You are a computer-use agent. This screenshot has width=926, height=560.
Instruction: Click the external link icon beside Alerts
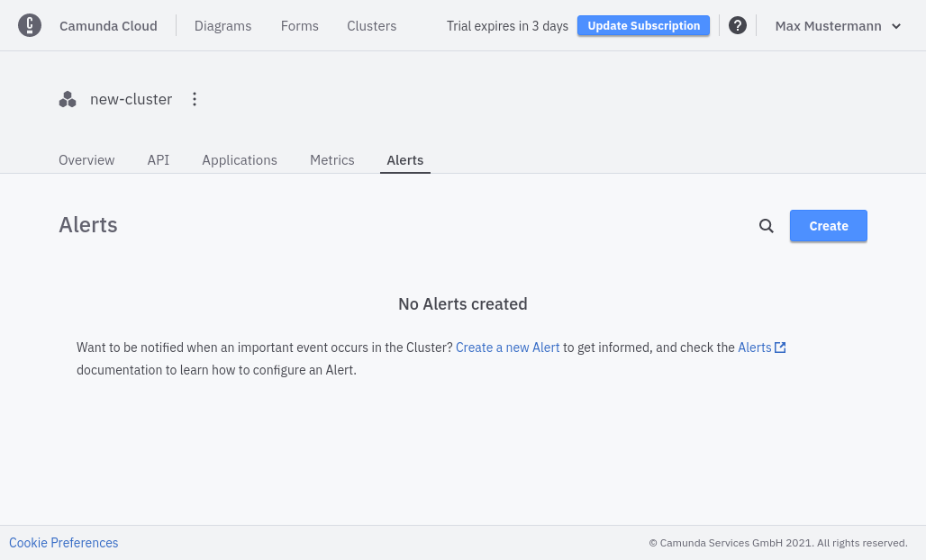780,348
